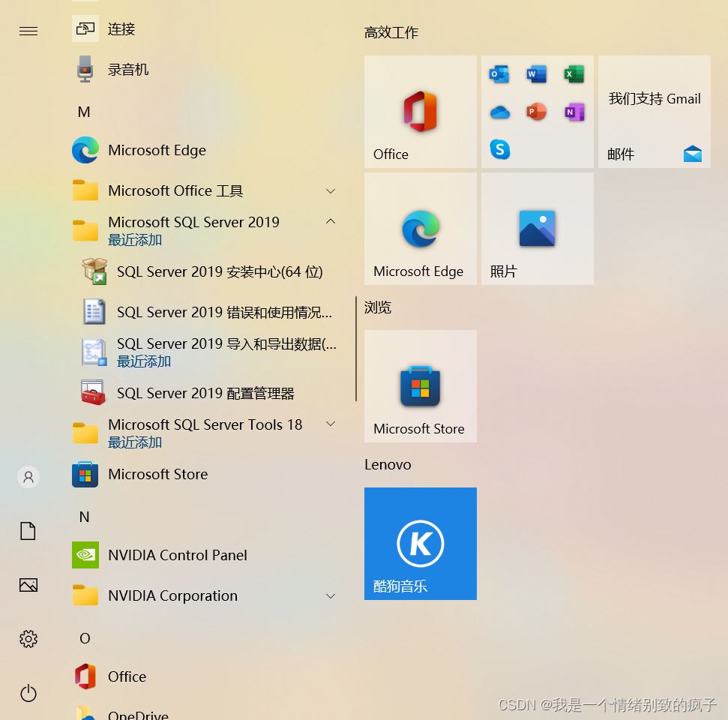Open Settings gear in left sidebar
This screenshot has width=728, height=720.
[x=28, y=639]
